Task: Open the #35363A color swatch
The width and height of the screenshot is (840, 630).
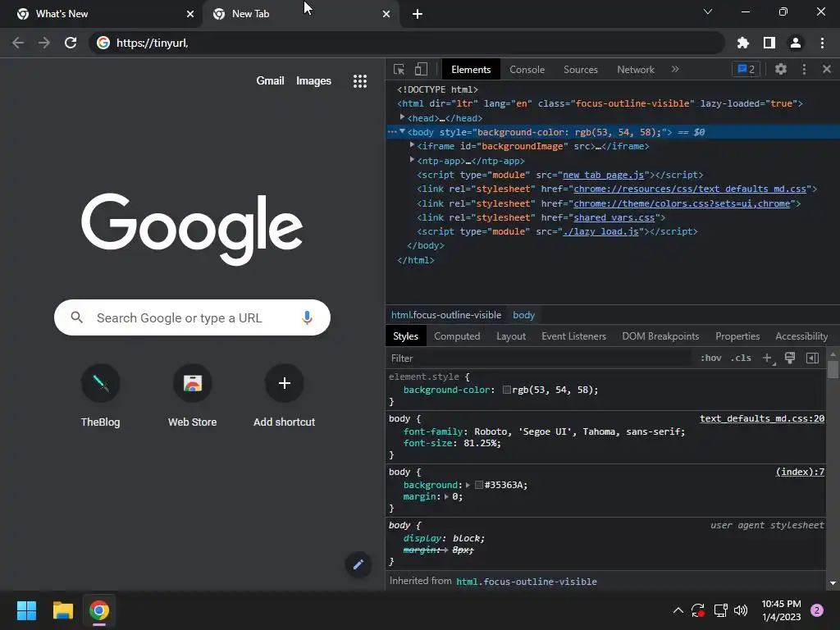Action: [479, 485]
